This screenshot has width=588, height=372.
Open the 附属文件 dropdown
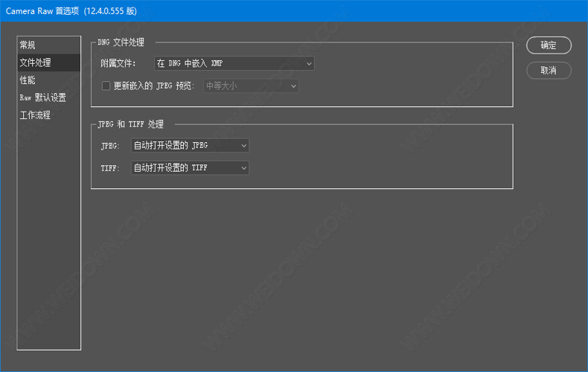click(234, 63)
